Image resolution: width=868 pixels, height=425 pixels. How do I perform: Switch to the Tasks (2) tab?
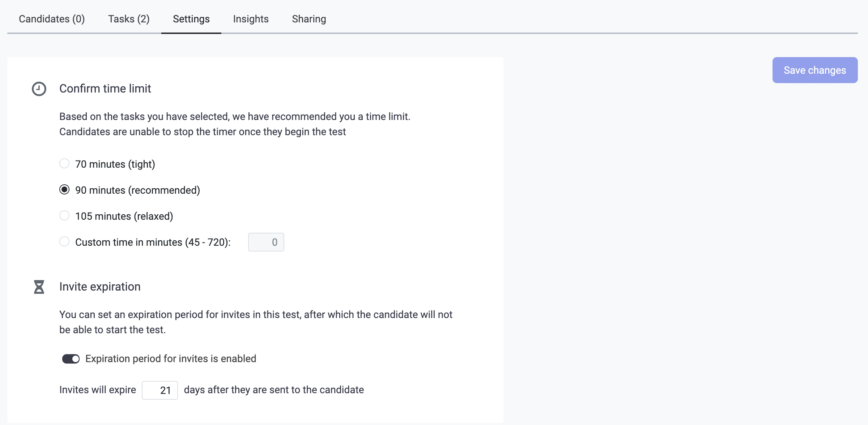[x=129, y=19]
